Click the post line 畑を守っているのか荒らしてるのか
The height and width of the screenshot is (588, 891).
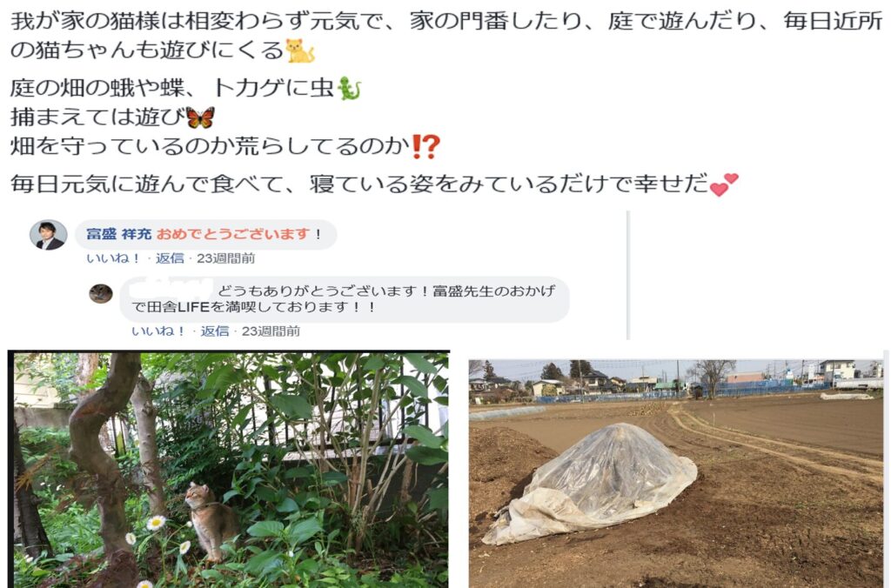tap(209, 147)
